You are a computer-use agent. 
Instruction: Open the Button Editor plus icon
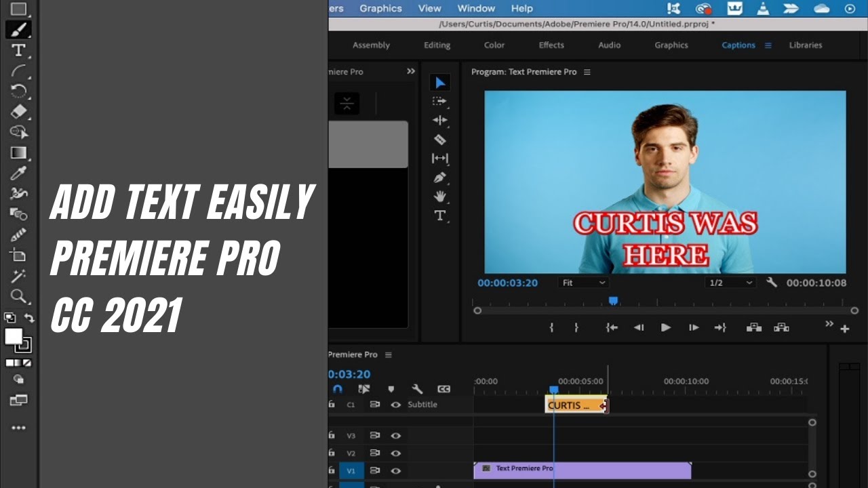(x=845, y=329)
